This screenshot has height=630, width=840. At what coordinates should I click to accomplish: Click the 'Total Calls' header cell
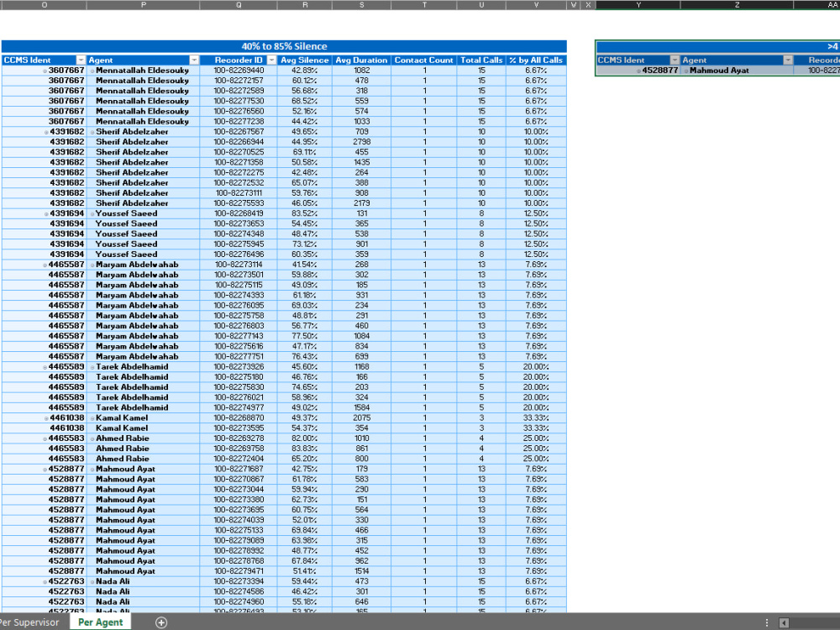(481, 60)
